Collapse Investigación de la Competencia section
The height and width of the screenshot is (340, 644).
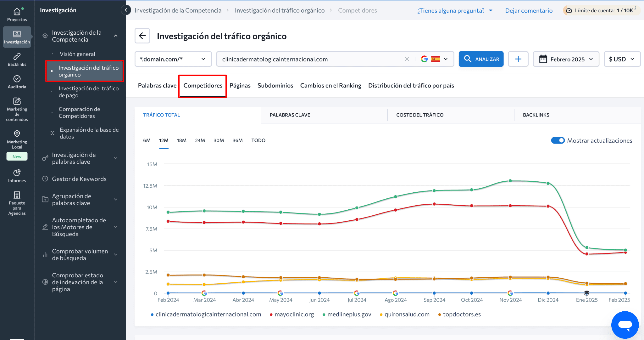point(116,36)
